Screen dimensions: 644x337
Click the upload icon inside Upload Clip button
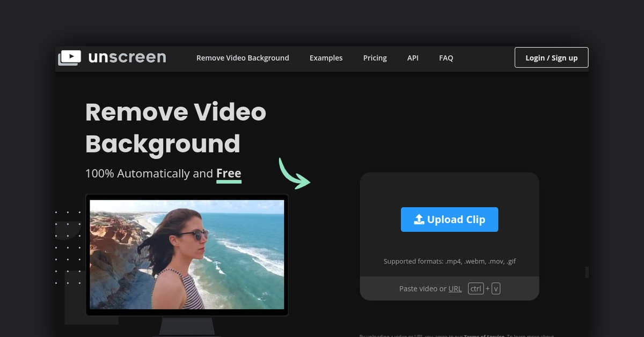419,219
